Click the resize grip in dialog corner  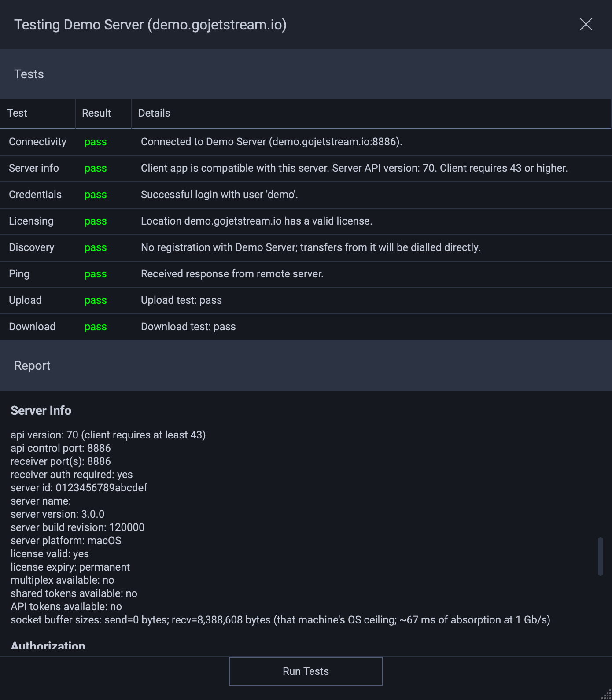(607, 695)
